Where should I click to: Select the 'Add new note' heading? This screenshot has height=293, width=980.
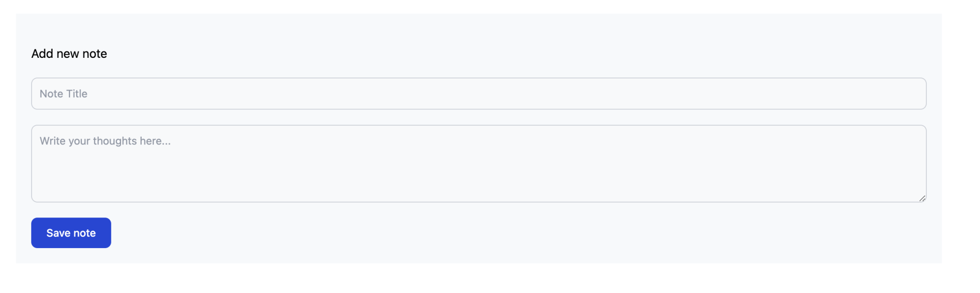click(x=69, y=54)
